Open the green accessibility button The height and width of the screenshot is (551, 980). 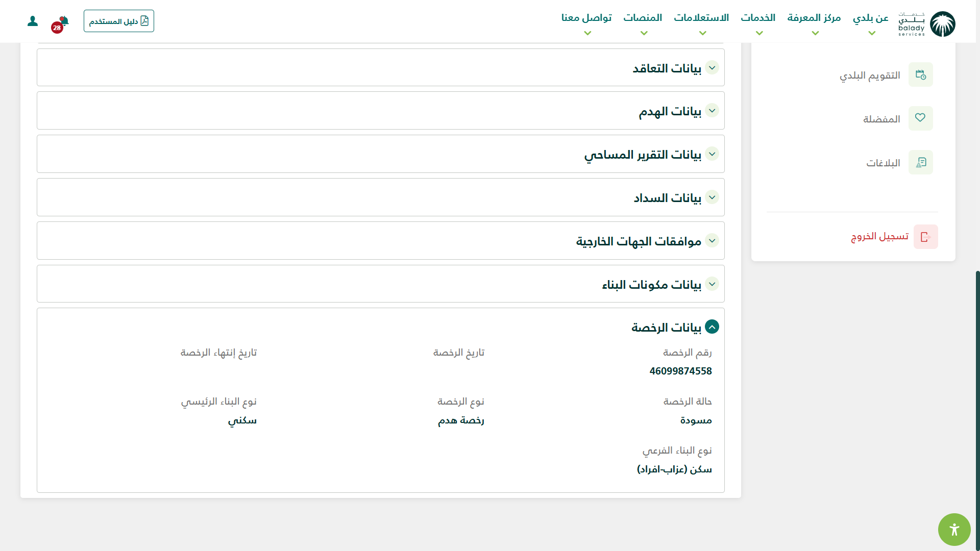[x=954, y=529]
